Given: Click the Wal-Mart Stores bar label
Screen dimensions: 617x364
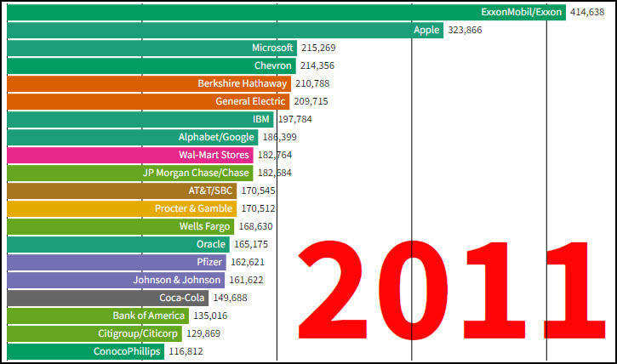Looking at the screenshot, I should [214, 155].
